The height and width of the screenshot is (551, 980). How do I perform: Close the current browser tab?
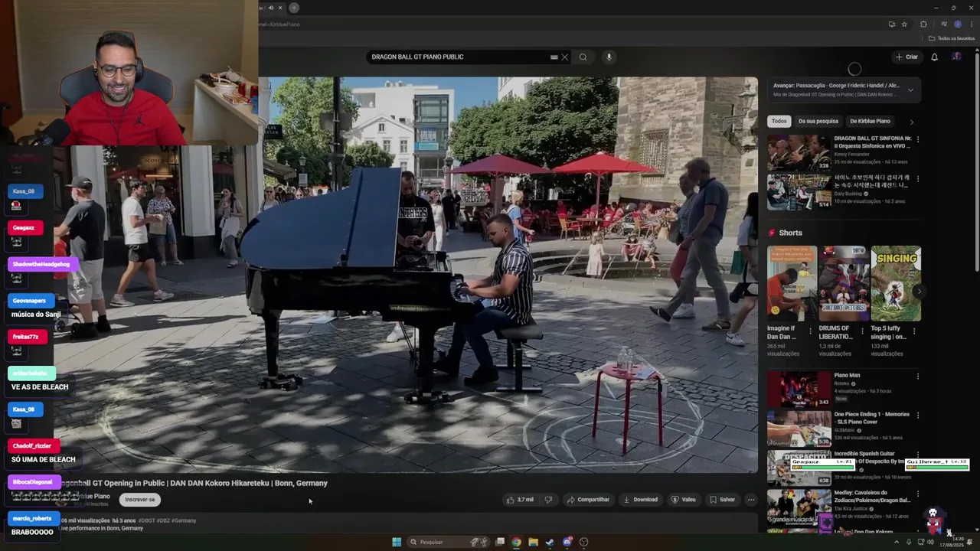[280, 8]
